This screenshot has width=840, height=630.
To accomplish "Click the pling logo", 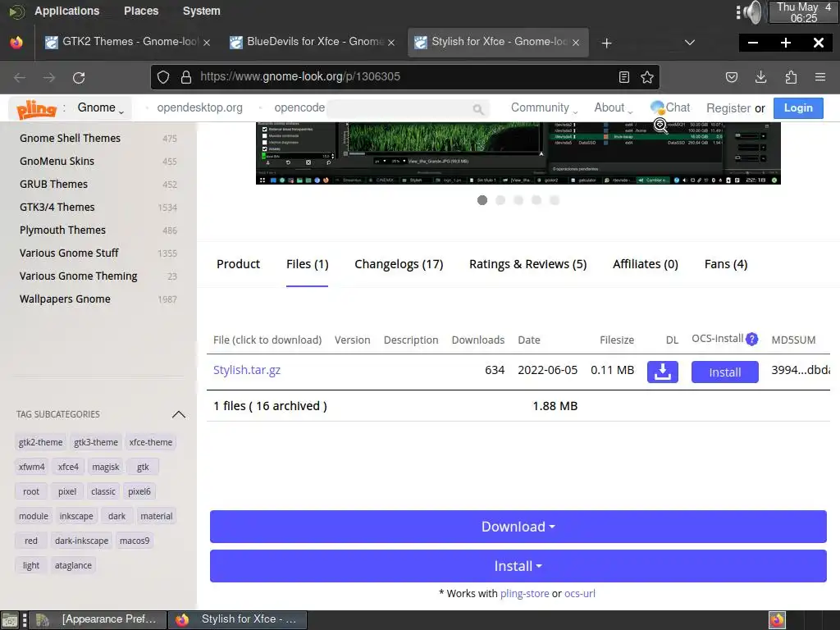I will (x=36, y=109).
